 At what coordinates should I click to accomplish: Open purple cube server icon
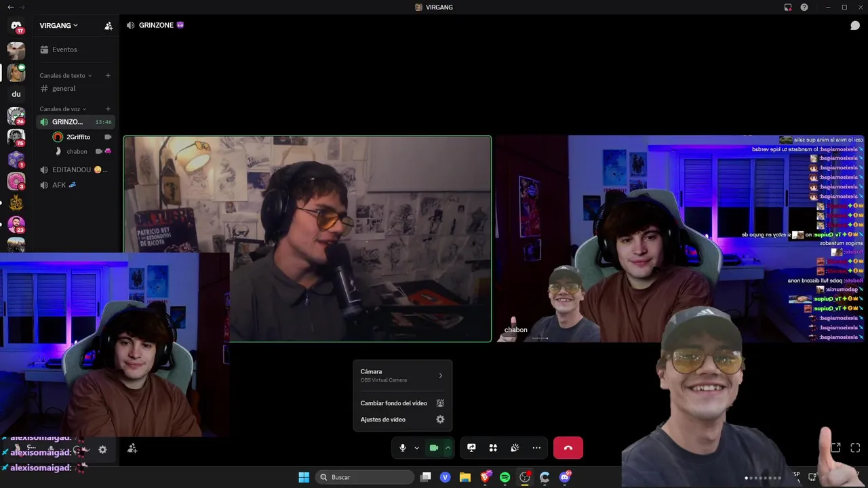pos(16,159)
